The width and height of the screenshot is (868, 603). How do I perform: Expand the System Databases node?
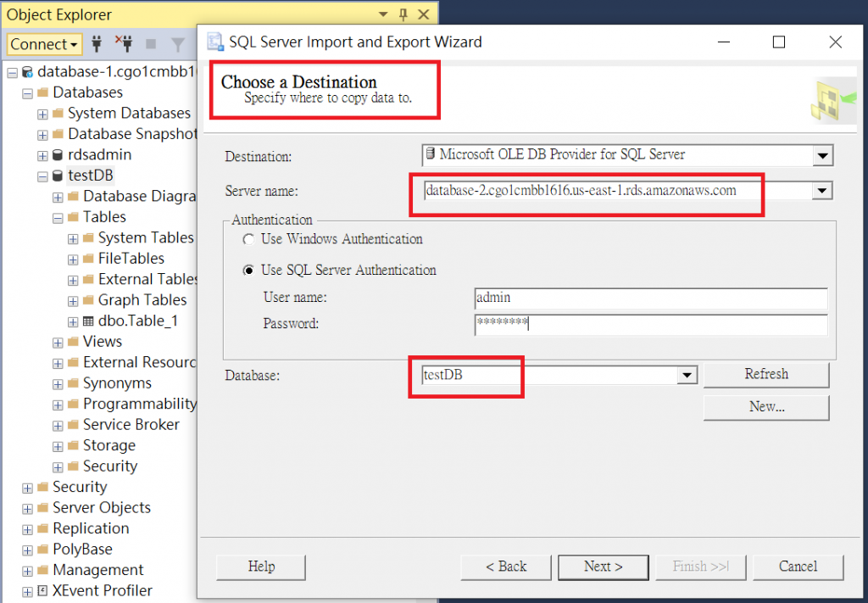pos(42,114)
